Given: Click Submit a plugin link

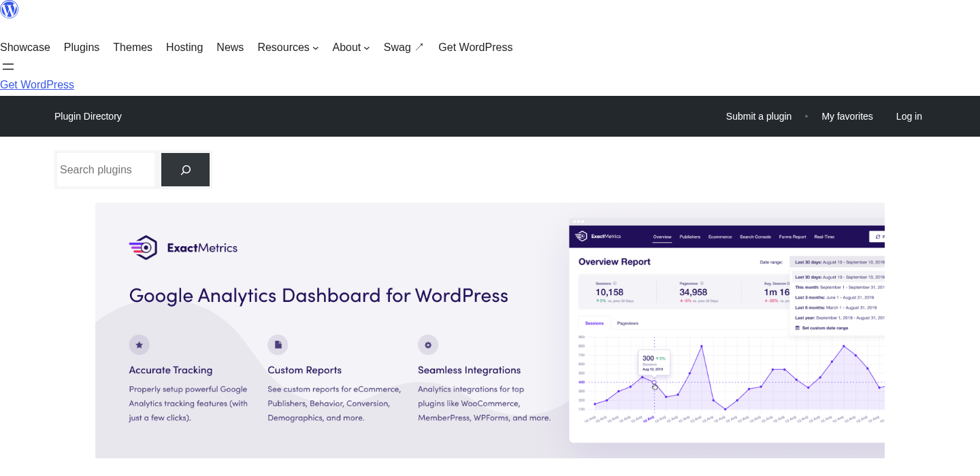Looking at the screenshot, I should (759, 116).
